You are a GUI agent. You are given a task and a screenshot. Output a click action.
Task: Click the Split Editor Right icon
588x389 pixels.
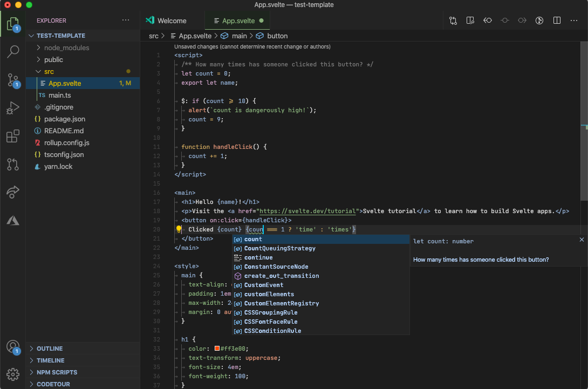point(557,21)
